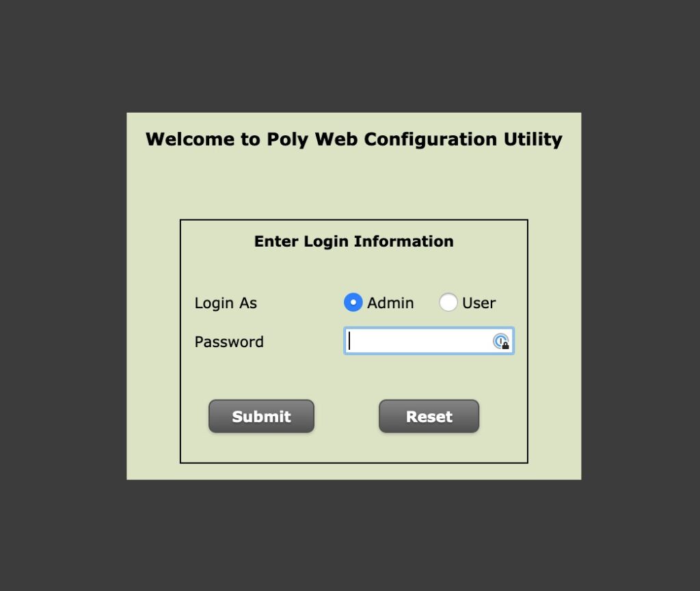
Task: Click the word "Configuration" in the heading
Action: [431, 139]
